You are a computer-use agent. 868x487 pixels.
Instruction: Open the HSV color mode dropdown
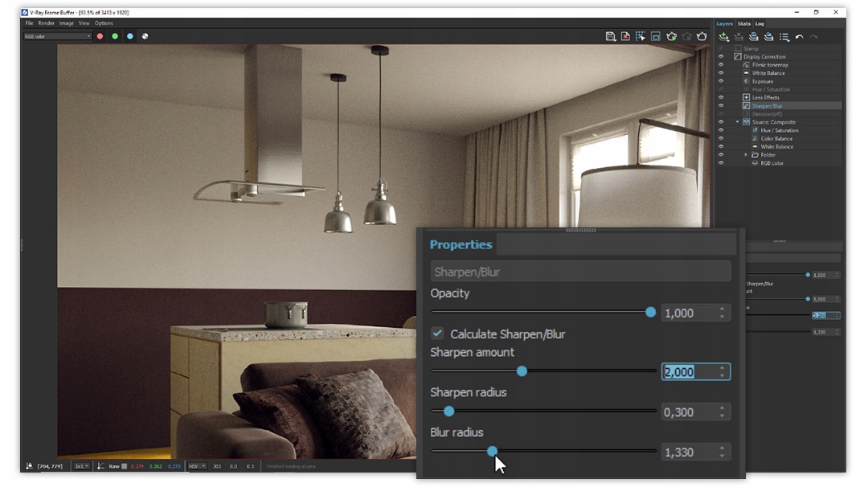[197, 466]
